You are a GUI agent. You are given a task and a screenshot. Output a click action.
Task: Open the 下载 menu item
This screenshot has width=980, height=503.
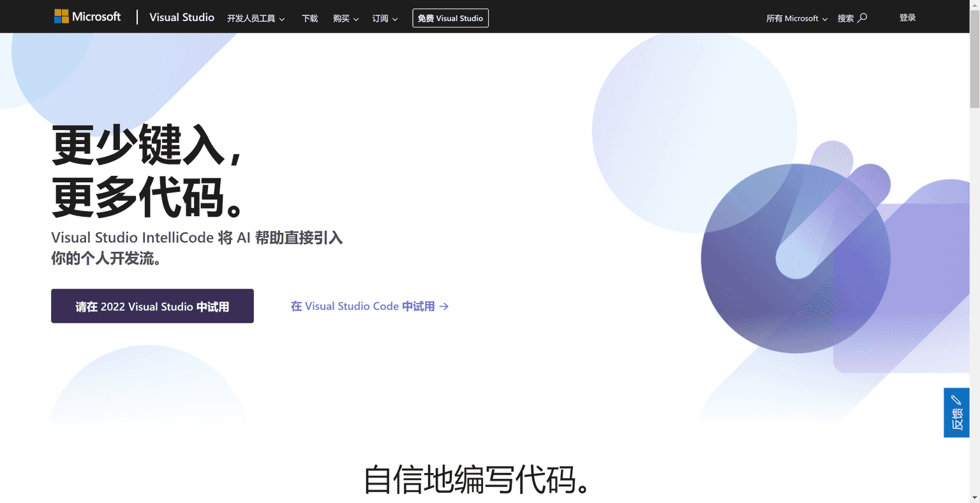pos(309,18)
